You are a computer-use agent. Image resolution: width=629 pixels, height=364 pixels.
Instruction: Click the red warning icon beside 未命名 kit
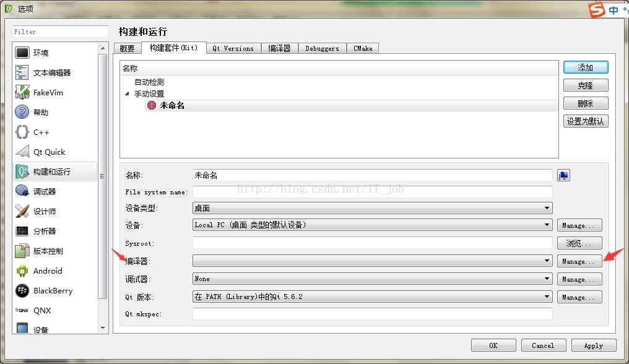point(152,105)
